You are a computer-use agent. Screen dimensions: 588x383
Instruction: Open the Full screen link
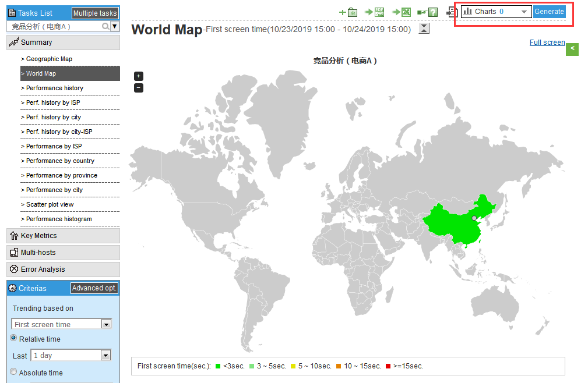547,42
